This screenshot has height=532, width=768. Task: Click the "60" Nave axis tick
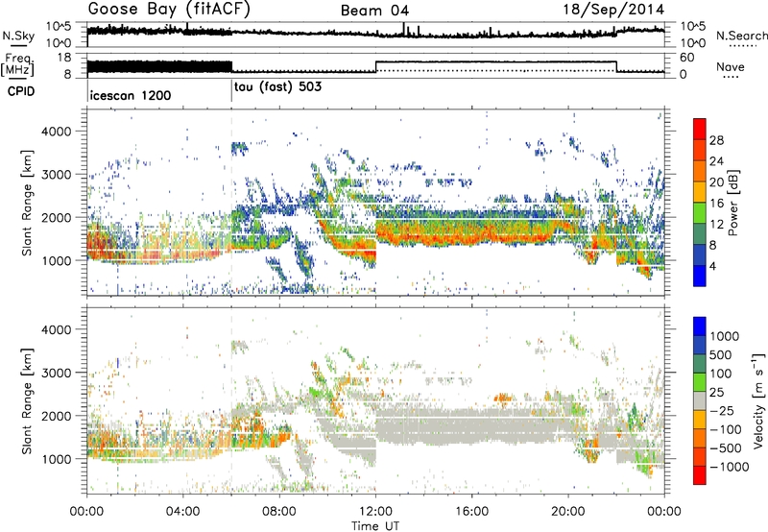coord(687,58)
